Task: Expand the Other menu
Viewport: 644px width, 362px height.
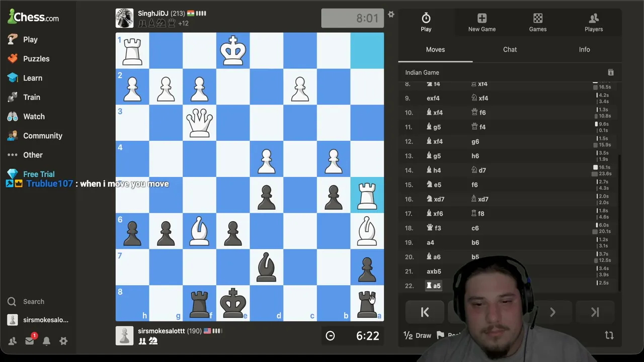Action: [33, 155]
